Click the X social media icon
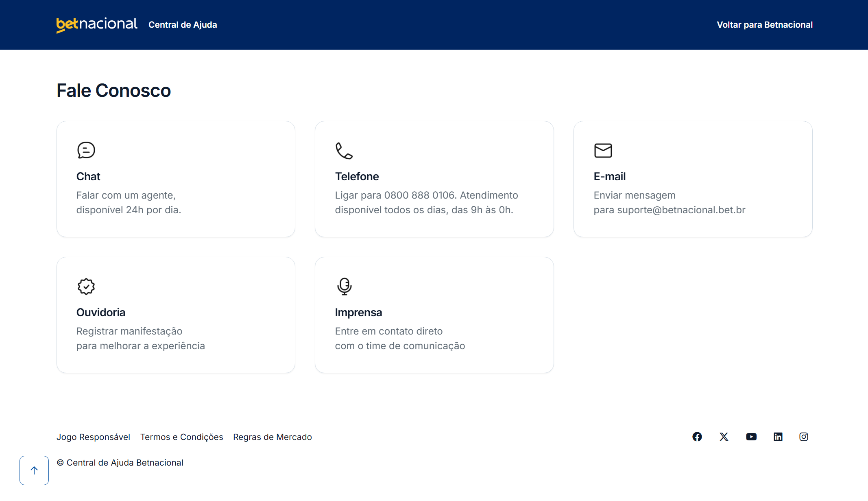This screenshot has width=868, height=501. pyautogui.click(x=724, y=437)
